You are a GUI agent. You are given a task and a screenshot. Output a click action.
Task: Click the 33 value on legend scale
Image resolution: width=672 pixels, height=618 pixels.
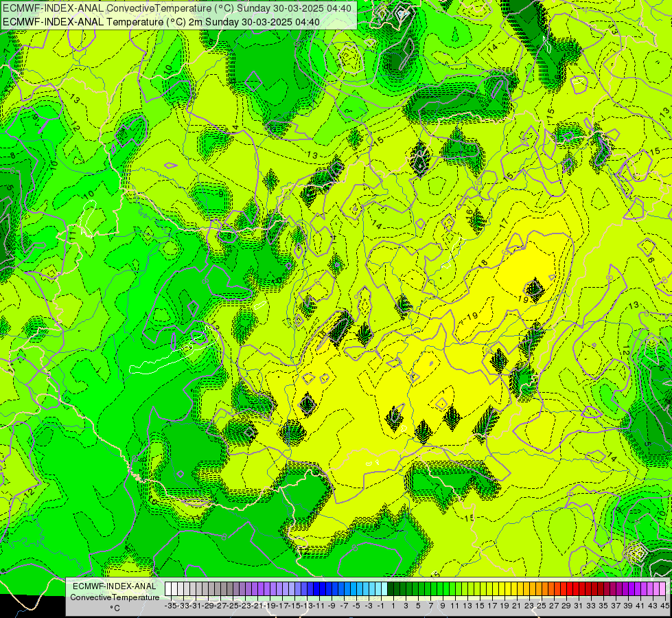pyautogui.click(x=591, y=606)
